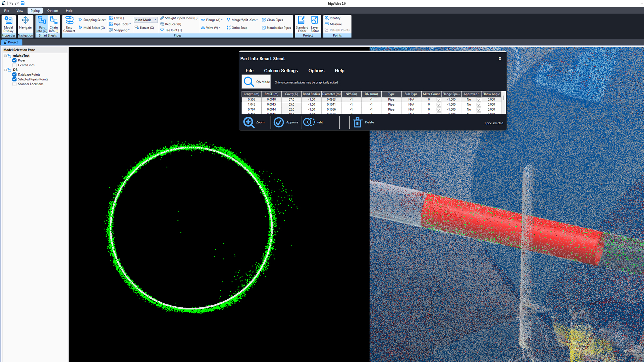644x362 pixels.
Task: Delete the selected pipe via trash icon
Action: pyautogui.click(x=358, y=122)
